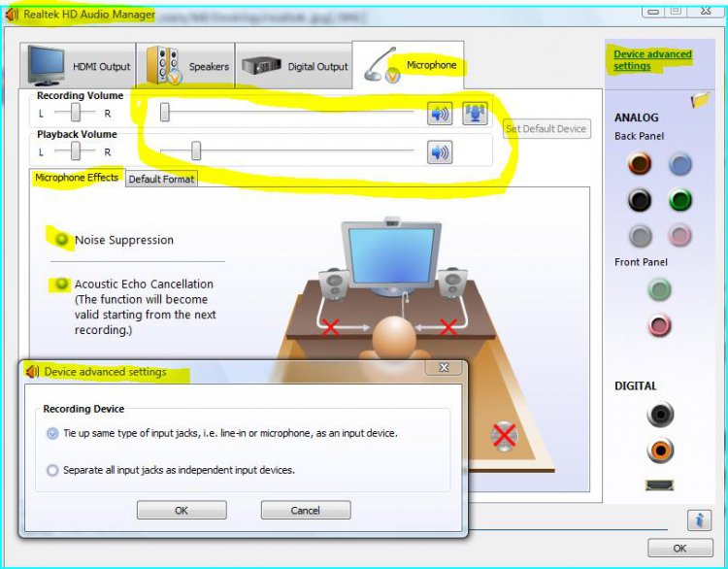Switch to Speakers tab

[185, 65]
